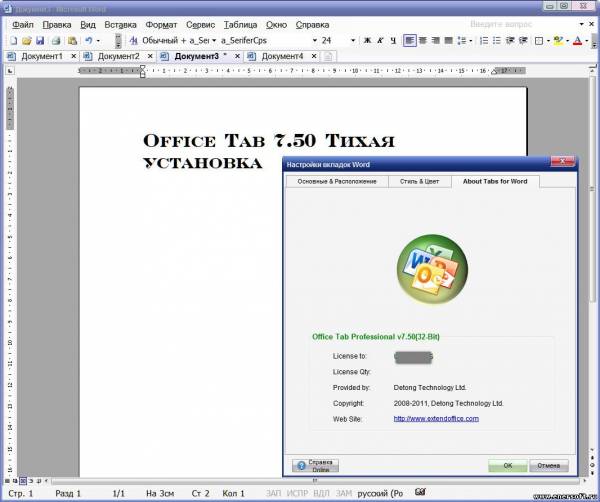Click the new document tab button

(x=328, y=57)
